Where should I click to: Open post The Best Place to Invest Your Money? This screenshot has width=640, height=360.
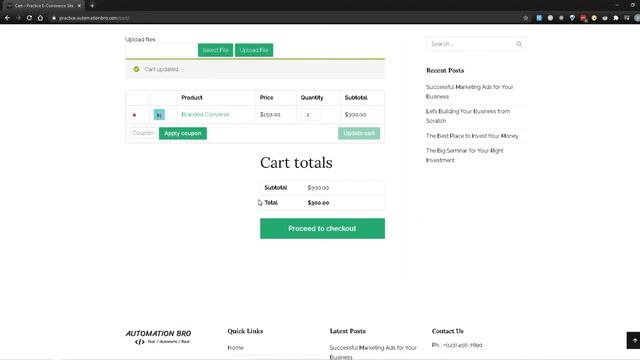(472, 136)
